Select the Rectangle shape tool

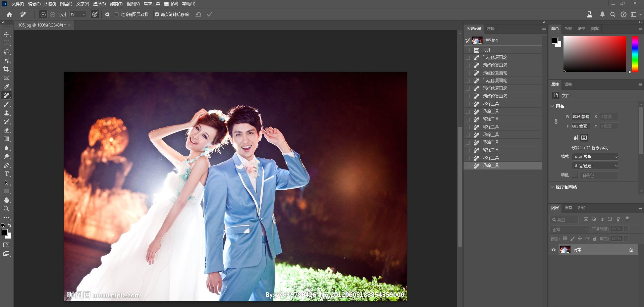click(x=6, y=191)
